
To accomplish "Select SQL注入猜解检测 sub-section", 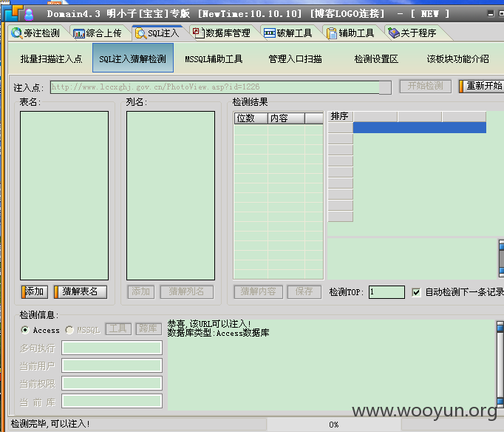I will pos(133,58).
